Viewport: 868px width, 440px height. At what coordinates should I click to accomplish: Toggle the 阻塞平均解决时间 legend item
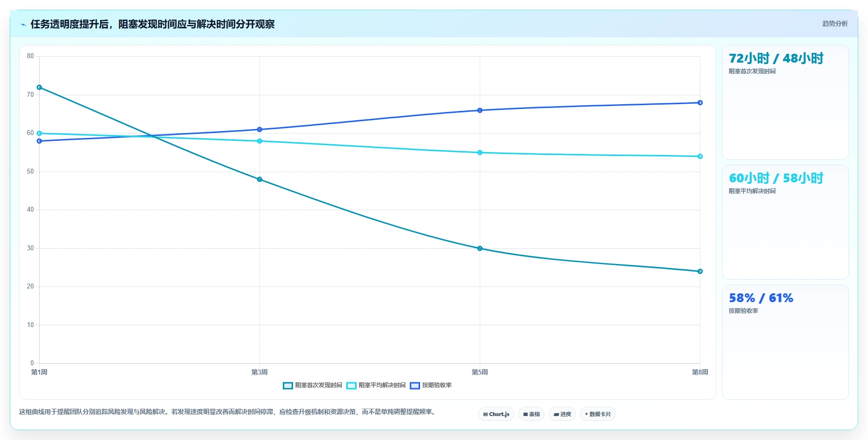point(376,385)
